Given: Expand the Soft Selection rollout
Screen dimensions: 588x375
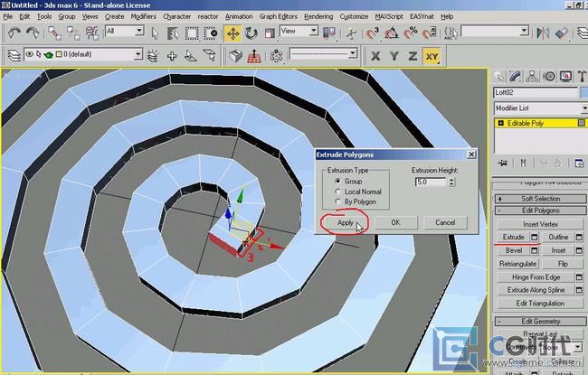Looking at the screenshot, I should 540,199.
